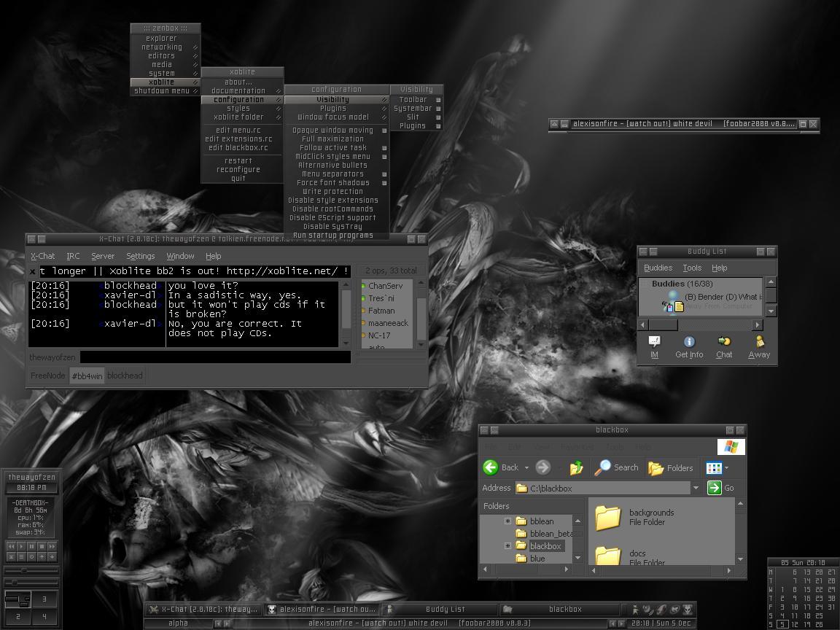Click the blackbox taskbar button

[559, 609]
